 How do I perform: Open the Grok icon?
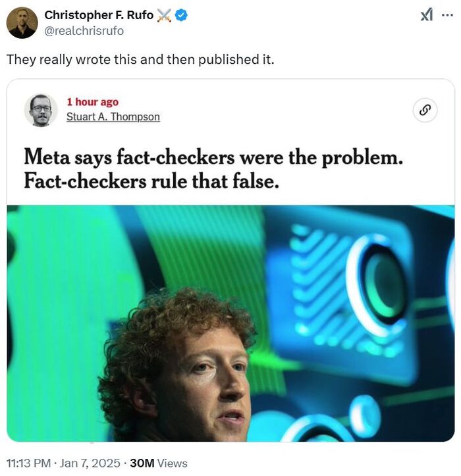point(427,16)
